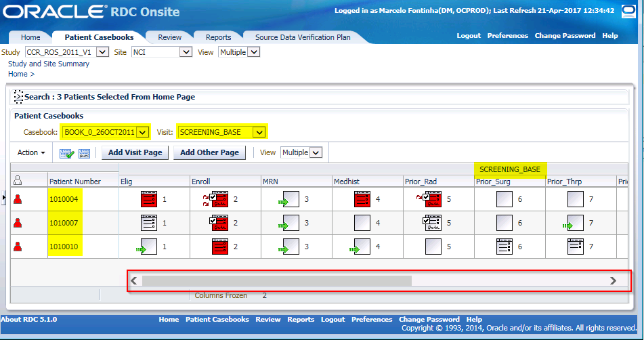Open Help link in top header

pos(610,36)
